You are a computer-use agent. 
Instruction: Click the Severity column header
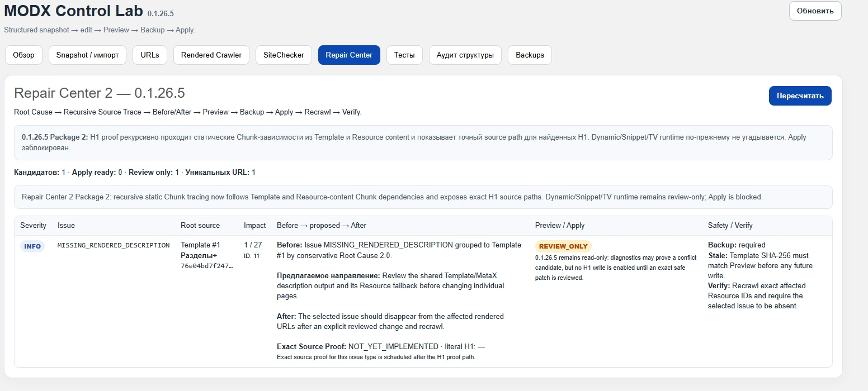(33, 226)
